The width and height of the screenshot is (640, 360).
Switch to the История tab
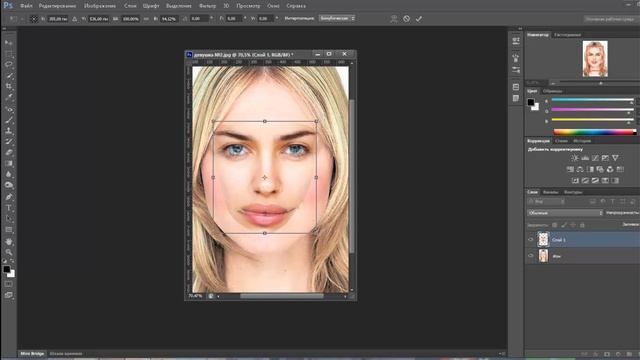(582, 141)
